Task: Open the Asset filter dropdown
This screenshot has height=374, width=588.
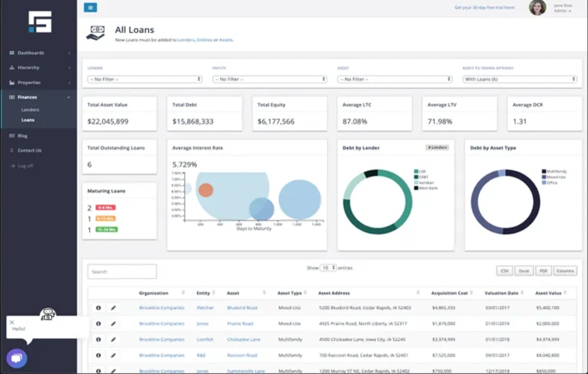Action: 395,79
